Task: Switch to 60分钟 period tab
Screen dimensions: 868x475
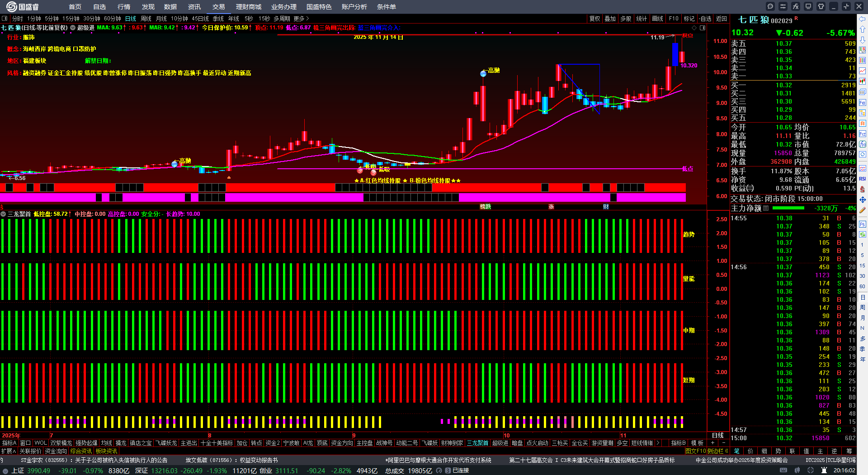Action: pos(113,19)
